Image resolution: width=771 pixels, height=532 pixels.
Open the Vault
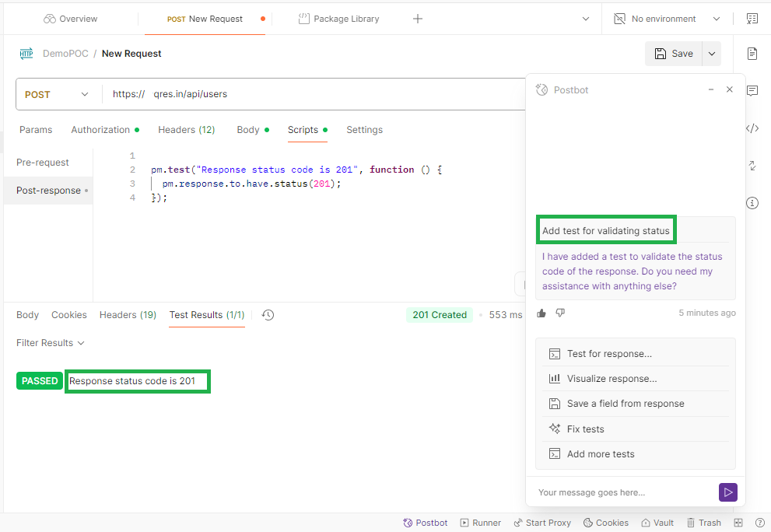(x=657, y=522)
